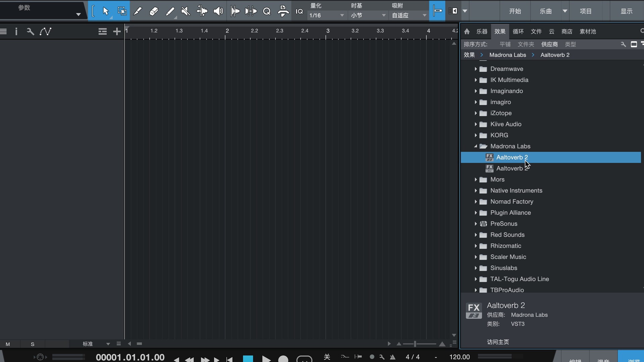The width and height of the screenshot is (644, 362).
Task: Click Madrona Labs in breadcrumb path
Action: click(507, 55)
